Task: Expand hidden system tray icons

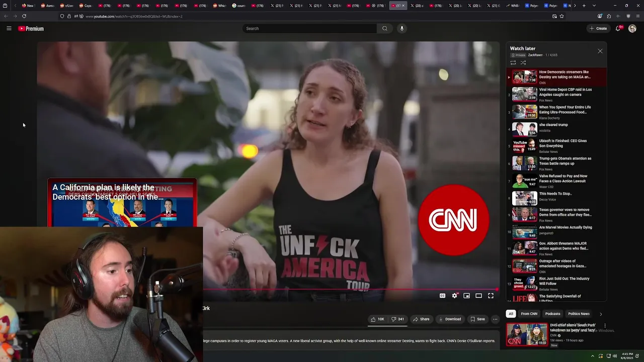Action: point(592,356)
